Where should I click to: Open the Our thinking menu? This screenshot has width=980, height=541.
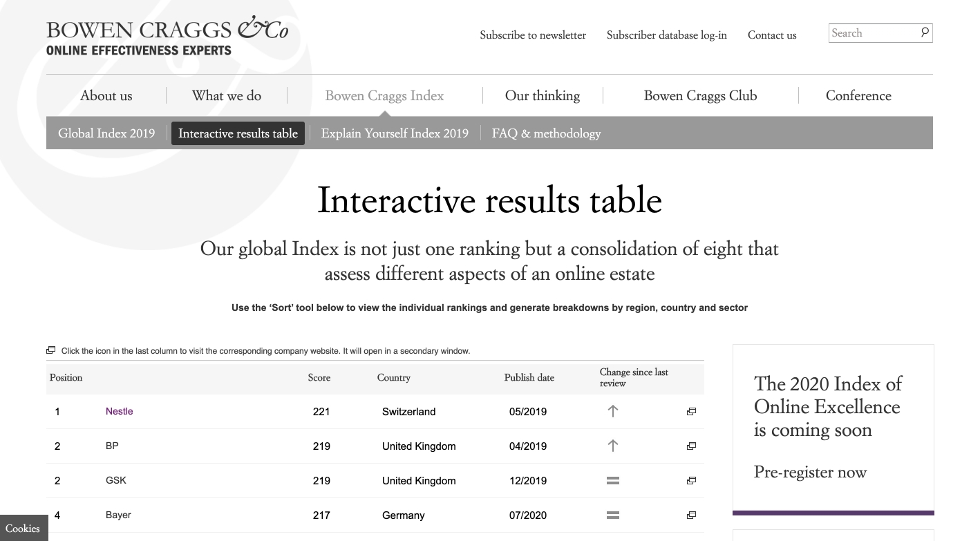tap(543, 95)
